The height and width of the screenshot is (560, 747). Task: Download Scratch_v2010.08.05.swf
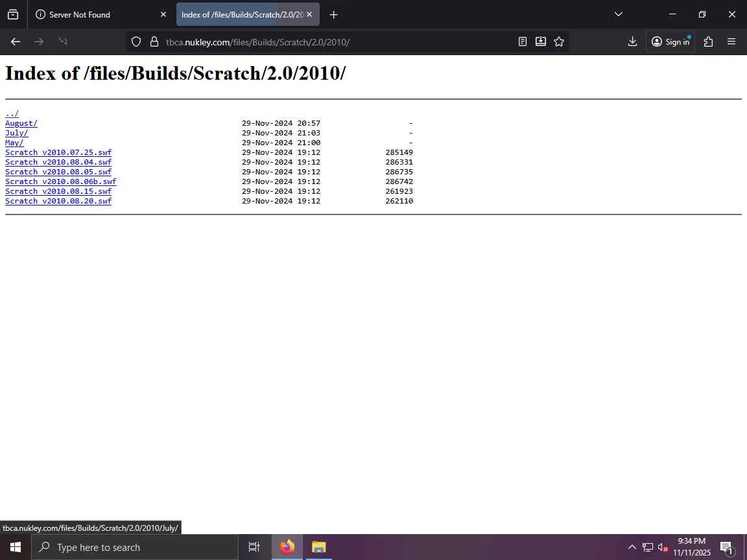click(x=58, y=172)
